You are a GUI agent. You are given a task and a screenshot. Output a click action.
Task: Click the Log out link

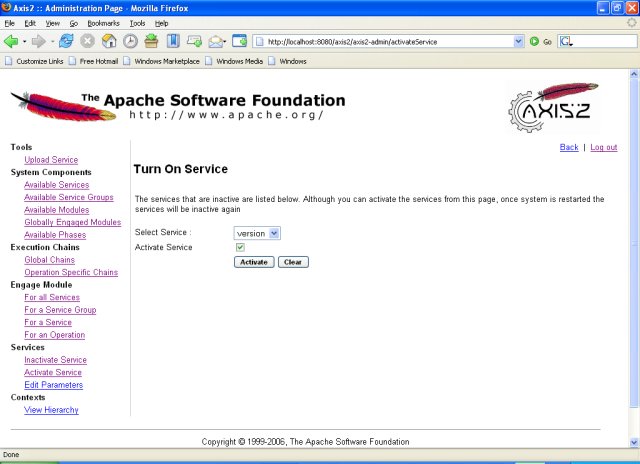(604, 147)
